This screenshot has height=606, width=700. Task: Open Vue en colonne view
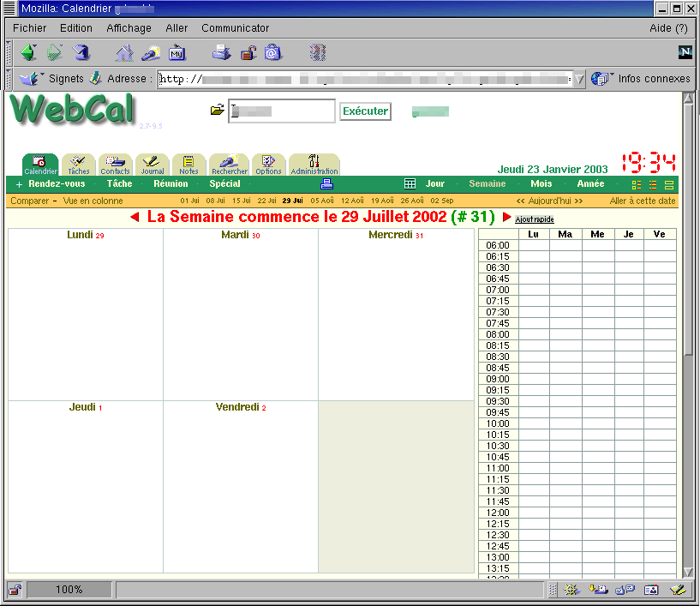click(x=93, y=201)
